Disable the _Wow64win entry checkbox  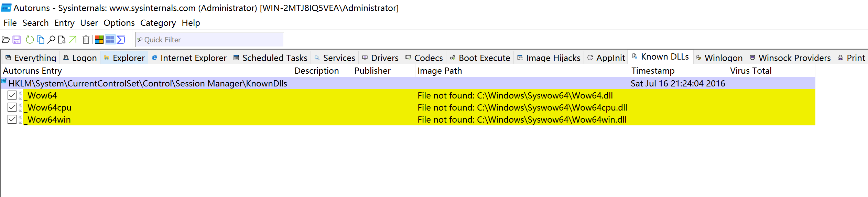[12, 120]
